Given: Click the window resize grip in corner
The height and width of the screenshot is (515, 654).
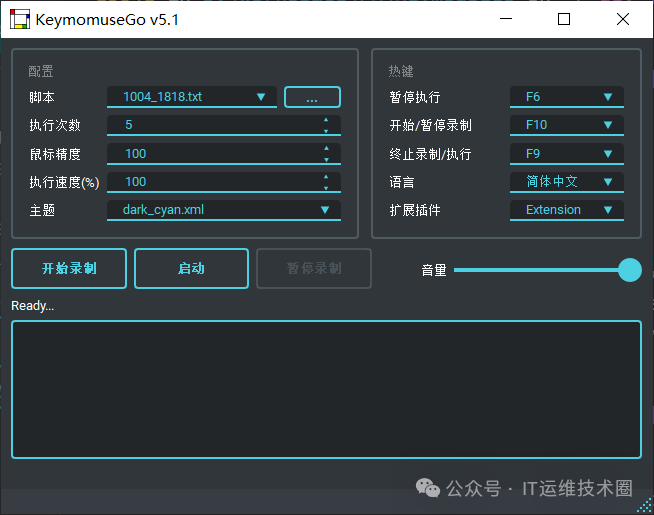Looking at the screenshot, I should coord(645,505).
